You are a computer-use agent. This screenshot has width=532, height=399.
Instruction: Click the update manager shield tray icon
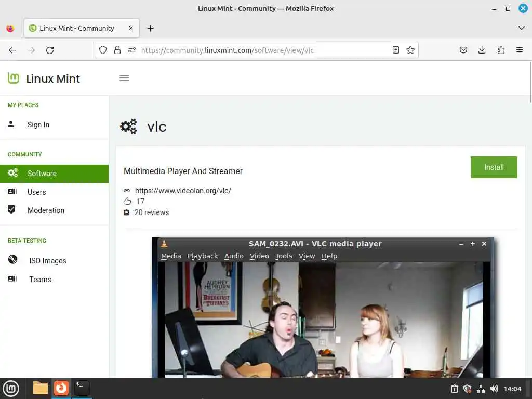tap(467, 389)
